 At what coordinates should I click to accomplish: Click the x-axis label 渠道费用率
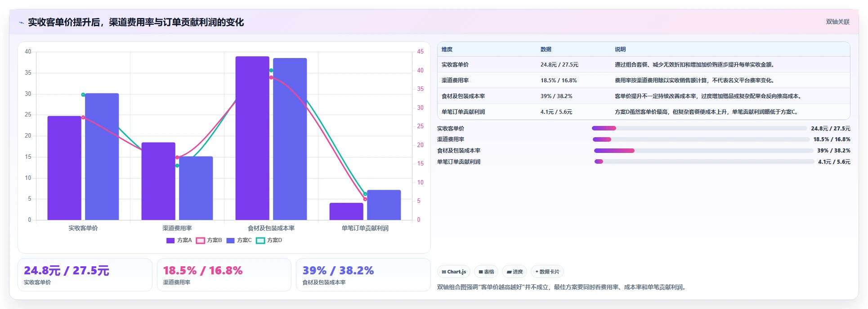177,228
